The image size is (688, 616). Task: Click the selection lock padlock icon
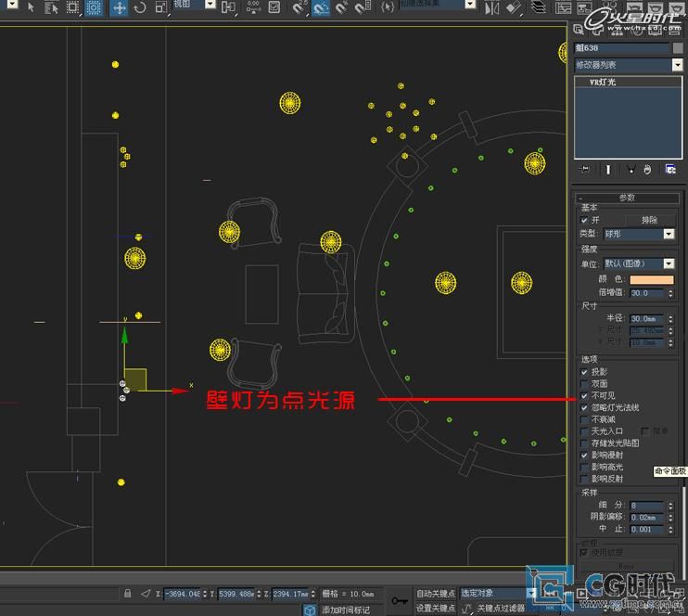click(x=128, y=594)
